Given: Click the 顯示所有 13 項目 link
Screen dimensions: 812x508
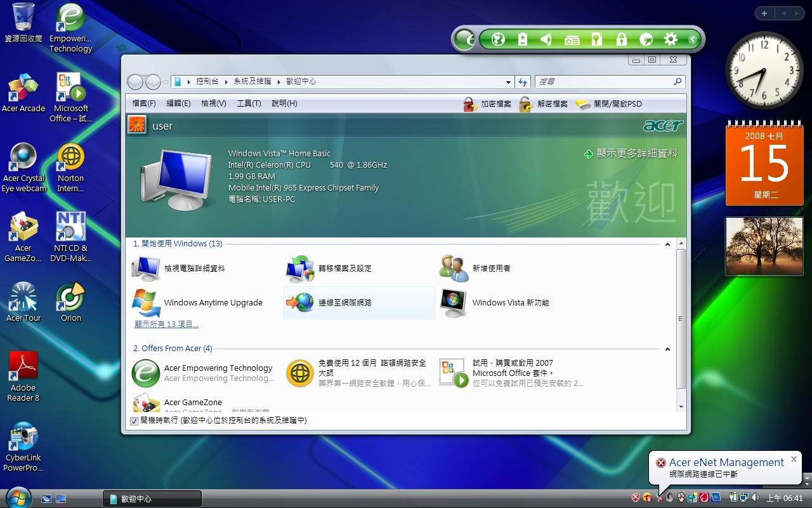Looking at the screenshot, I should click(x=166, y=324).
